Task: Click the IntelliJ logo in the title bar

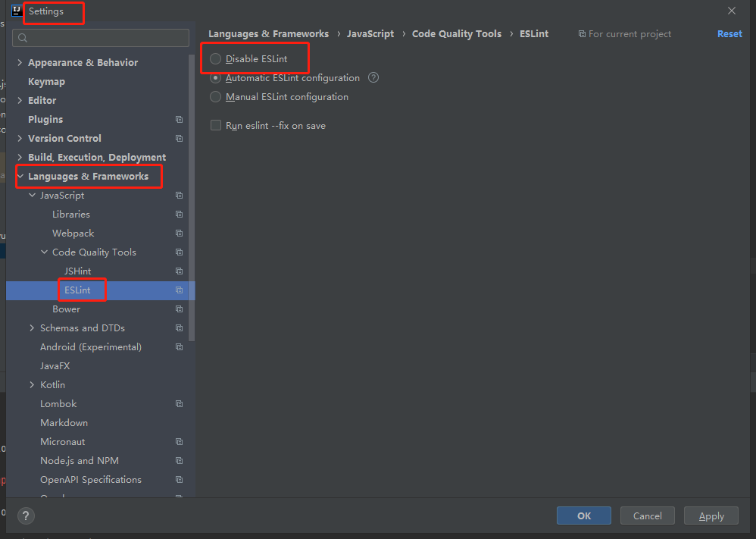Action: point(17,11)
